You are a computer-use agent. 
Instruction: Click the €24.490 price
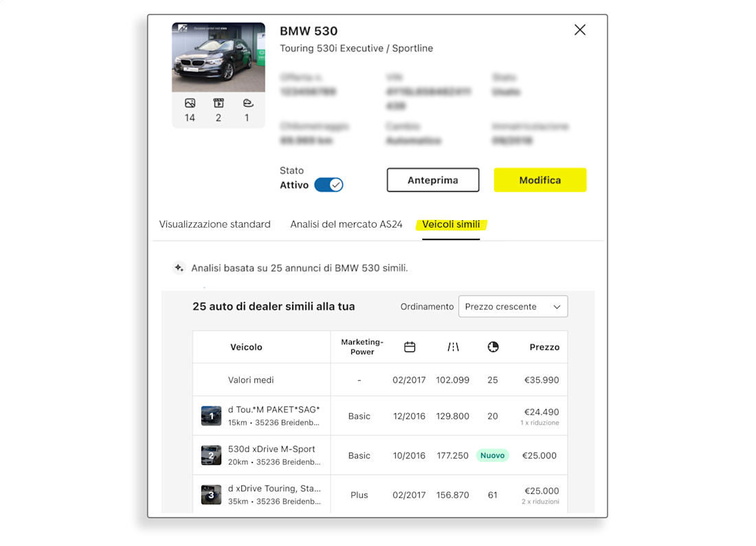coord(542,412)
